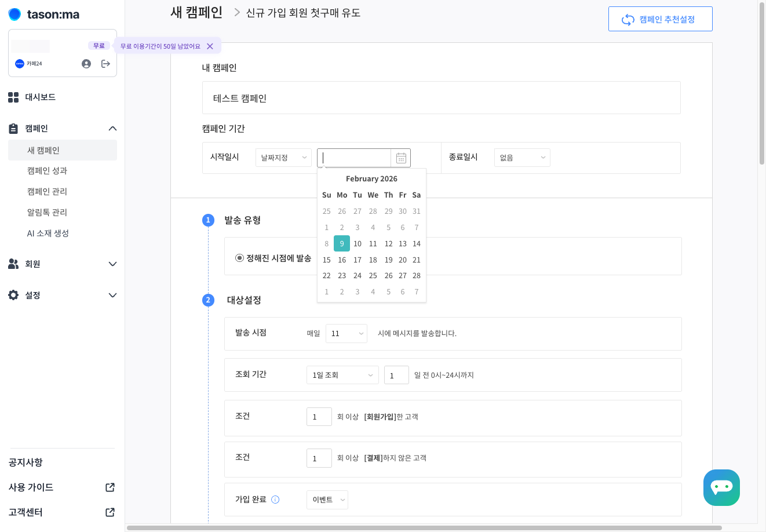Open external link icon for 고객센터
This screenshot has width=766, height=532.
tap(110, 512)
